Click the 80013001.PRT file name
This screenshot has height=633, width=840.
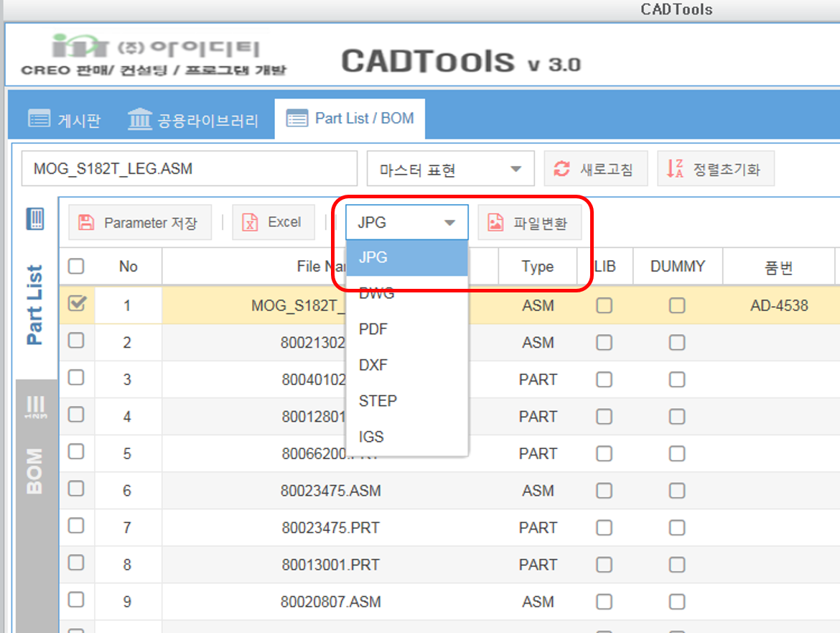tap(330, 565)
